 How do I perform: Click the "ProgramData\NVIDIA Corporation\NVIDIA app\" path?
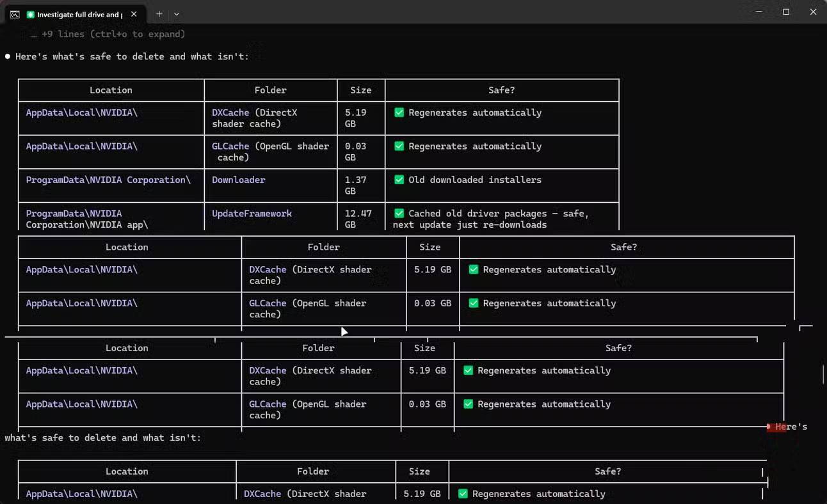point(87,219)
